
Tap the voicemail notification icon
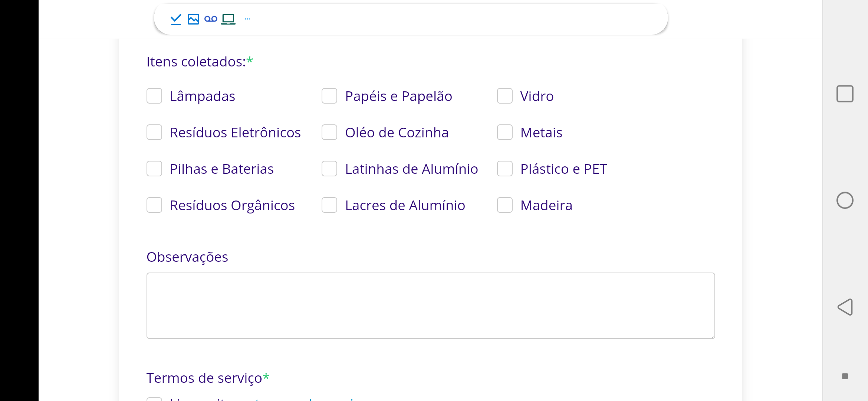pyautogui.click(x=211, y=19)
